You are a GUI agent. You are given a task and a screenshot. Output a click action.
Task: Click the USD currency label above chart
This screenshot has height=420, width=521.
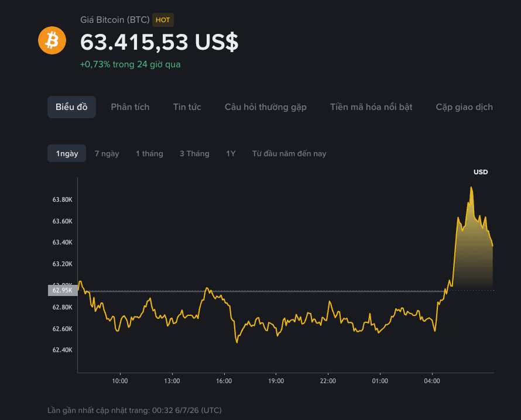coord(481,172)
